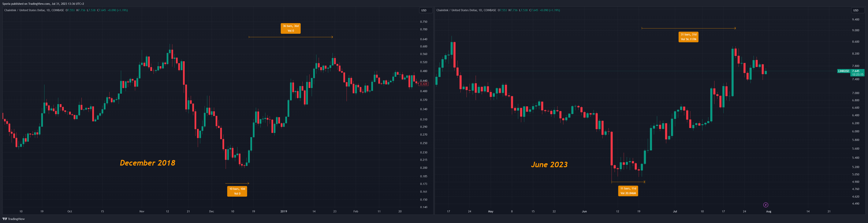Click the 'Feb' label on left time axis

(x=356, y=212)
